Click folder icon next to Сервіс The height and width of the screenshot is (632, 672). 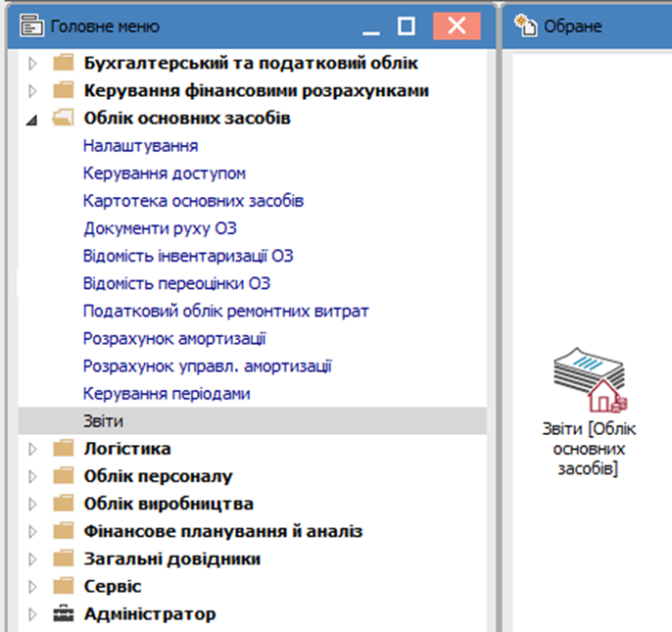click(64, 586)
